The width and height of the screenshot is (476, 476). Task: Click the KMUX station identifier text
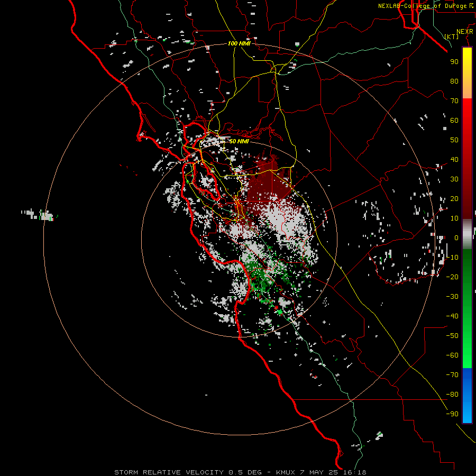pyautogui.click(x=286, y=472)
